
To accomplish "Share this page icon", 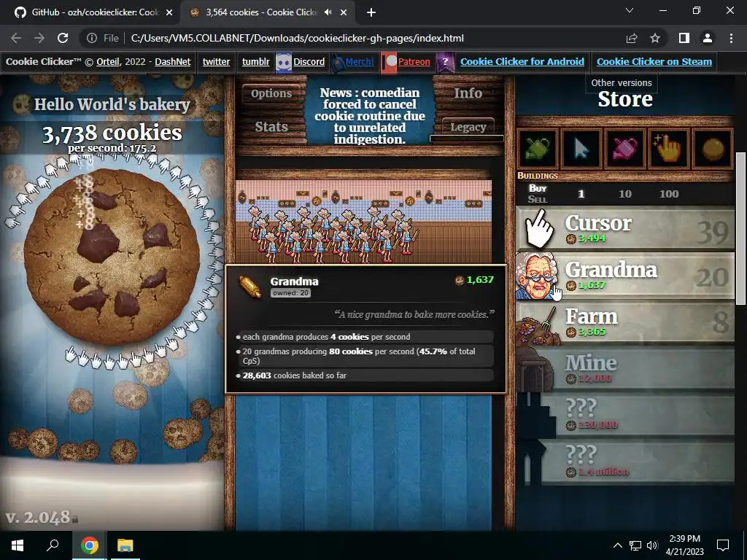I will tap(632, 38).
